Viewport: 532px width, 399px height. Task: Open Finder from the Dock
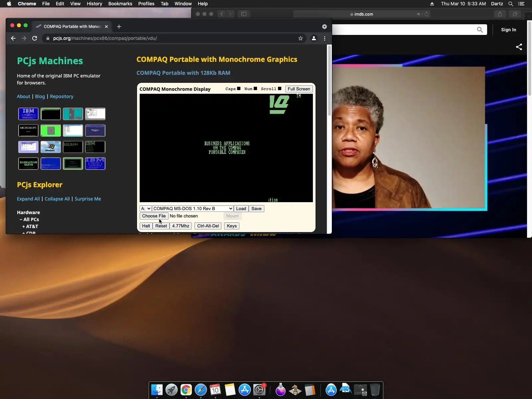(157, 390)
